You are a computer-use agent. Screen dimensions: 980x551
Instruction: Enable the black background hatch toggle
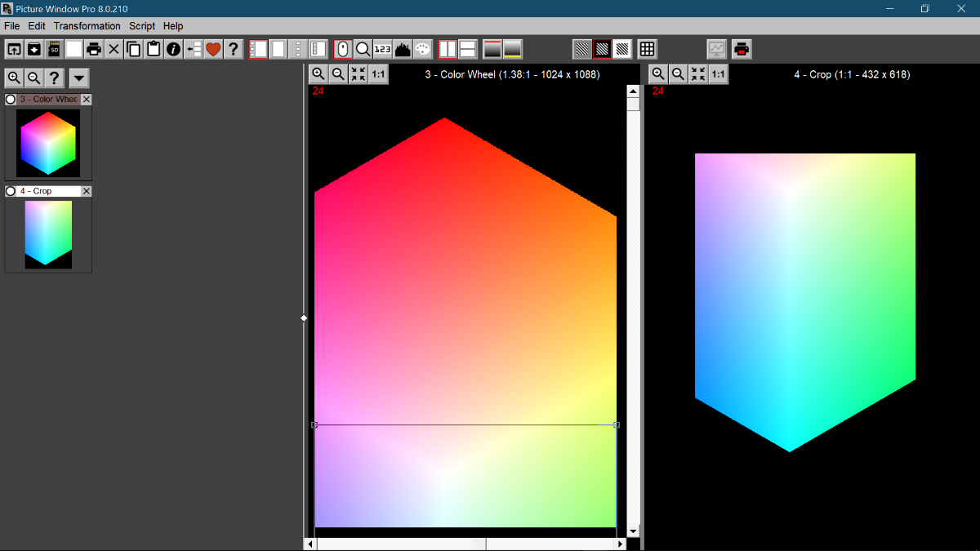[x=603, y=49]
